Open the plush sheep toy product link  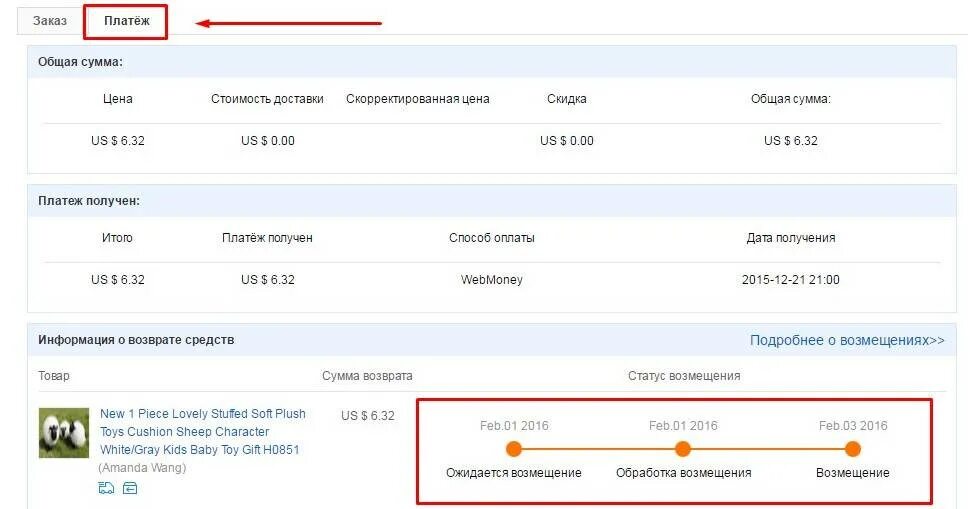point(203,432)
